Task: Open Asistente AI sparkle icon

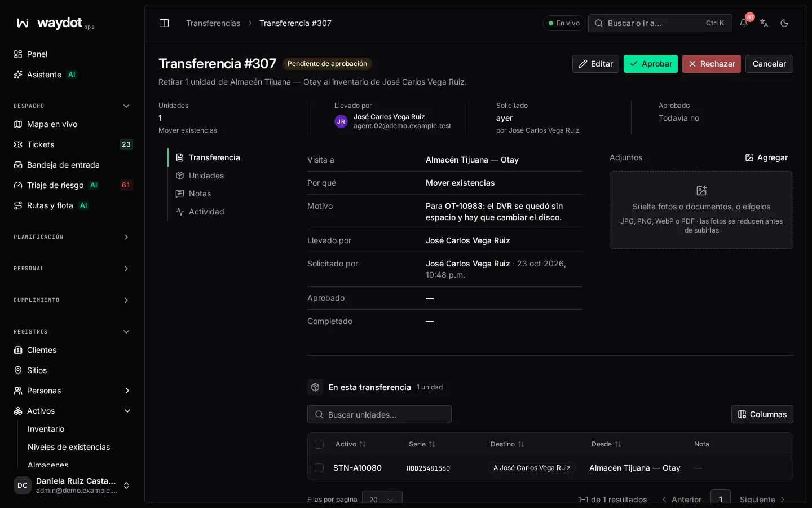Action: click(18, 75)
